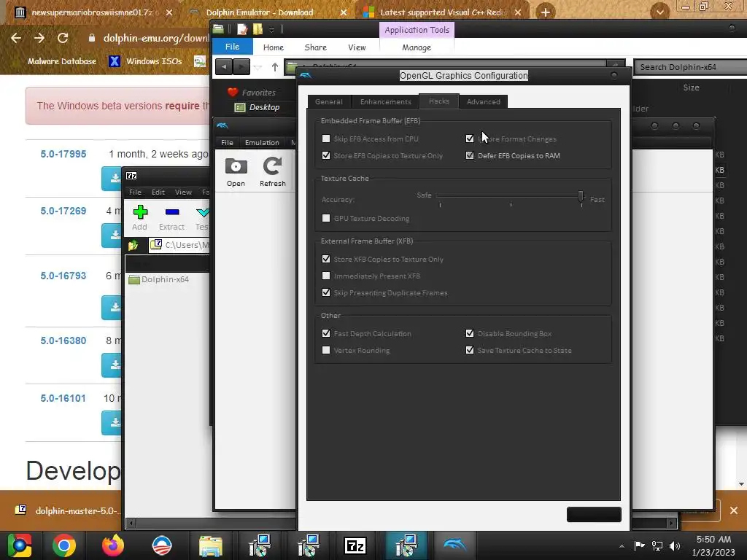The image size is (747, 560).
Task: Uncheck Save Texture Cache to State
Action: tap(470, 350)
